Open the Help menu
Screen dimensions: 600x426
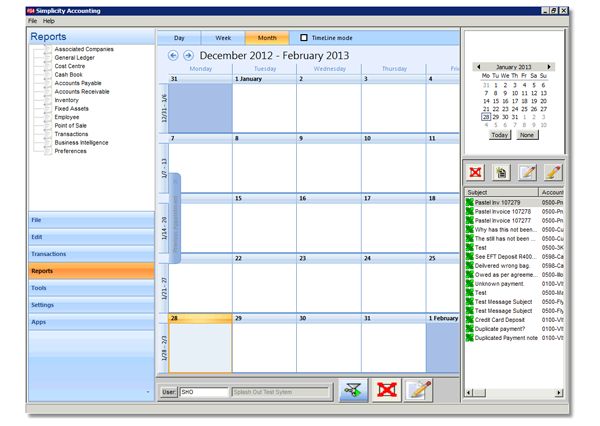[49, 21]
